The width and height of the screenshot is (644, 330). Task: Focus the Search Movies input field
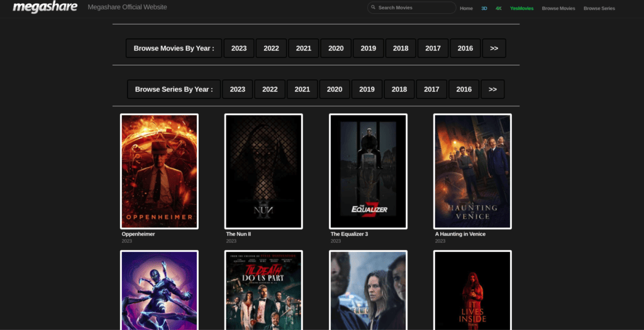(411, 8)
